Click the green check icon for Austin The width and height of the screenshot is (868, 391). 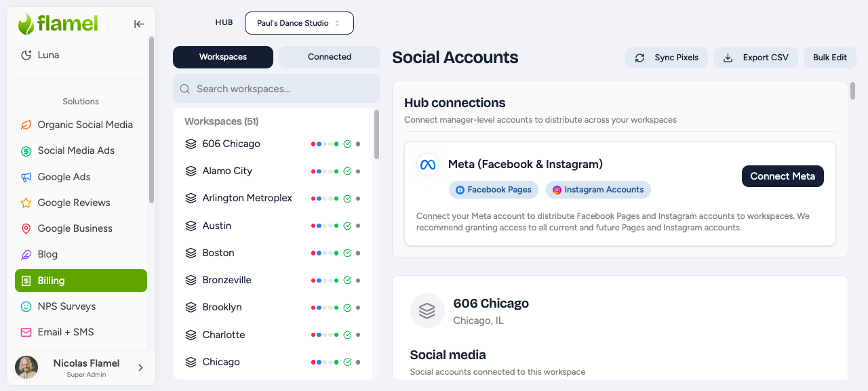pos(347,226)
